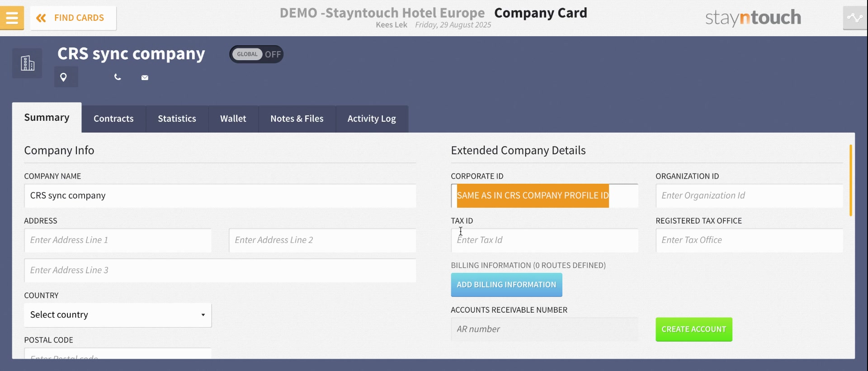Click the Address Line 3 field
868x371 pixels.
click(x=220, y=271)
